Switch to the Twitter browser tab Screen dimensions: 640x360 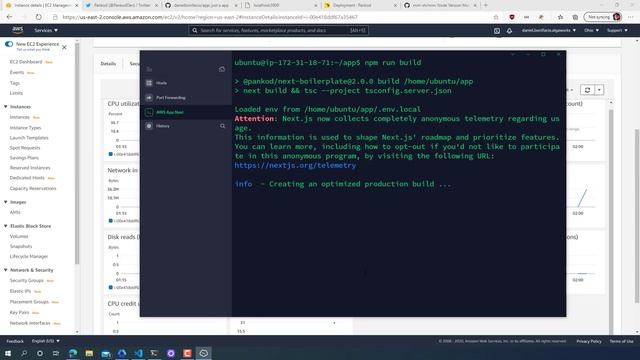tap(121, 5)
